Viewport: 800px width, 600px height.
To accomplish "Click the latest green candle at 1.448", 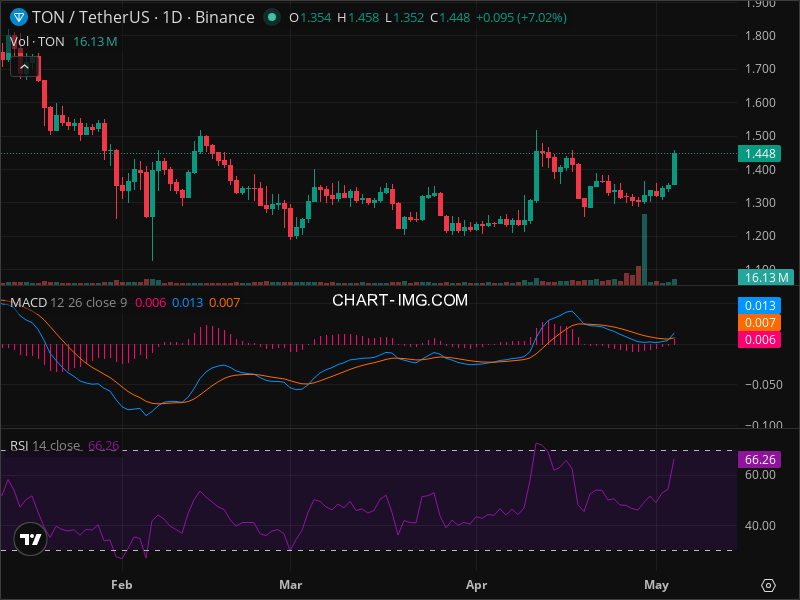I will pyautogui.click(x=674, y=169).
